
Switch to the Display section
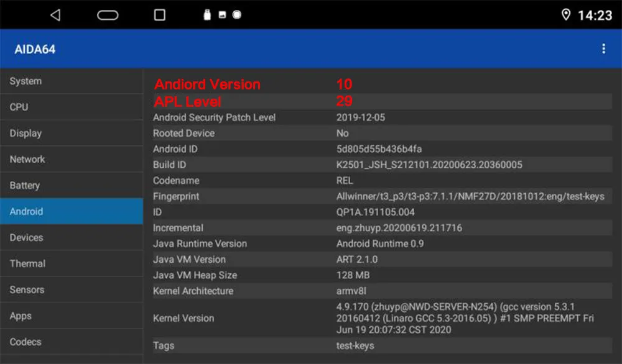[x=72, y=133]
